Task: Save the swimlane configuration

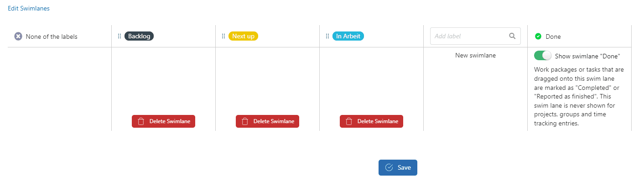Action: (x=398, y=167)
